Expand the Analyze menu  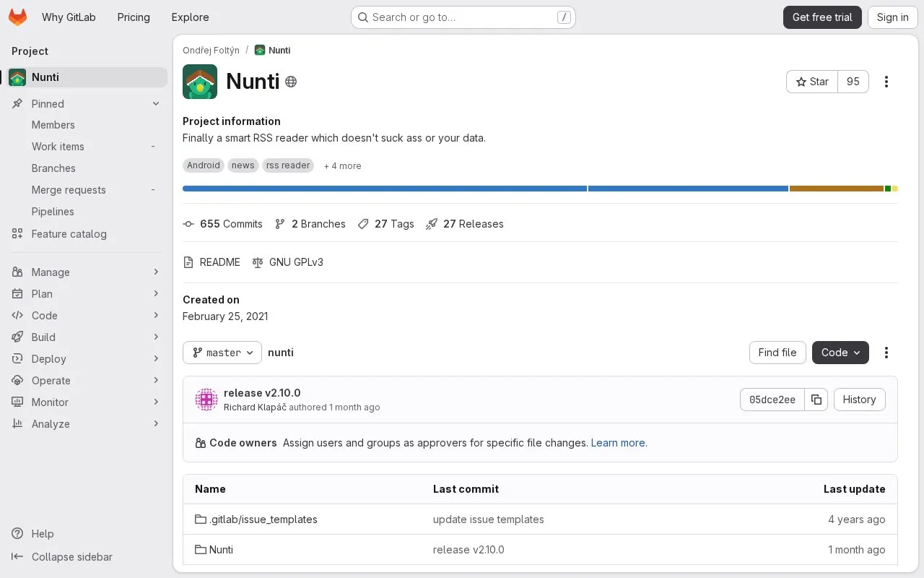tap(87, 424)
